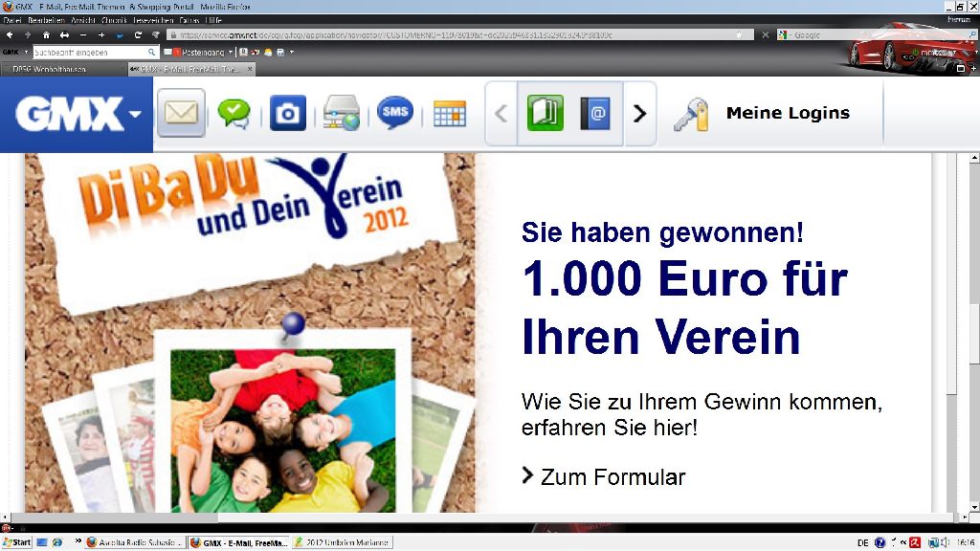980x551 pixels.
Task: Open Meine Logins with key icon
Action: click(762, 113)
